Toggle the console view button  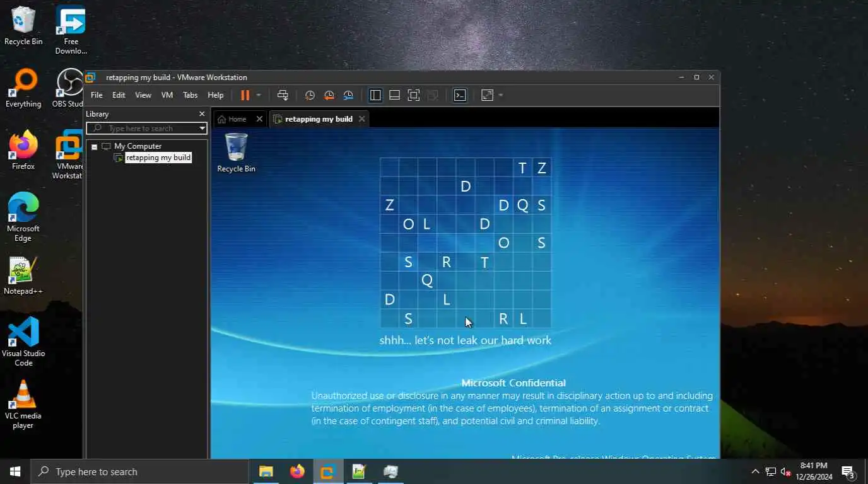click(460, 95)
